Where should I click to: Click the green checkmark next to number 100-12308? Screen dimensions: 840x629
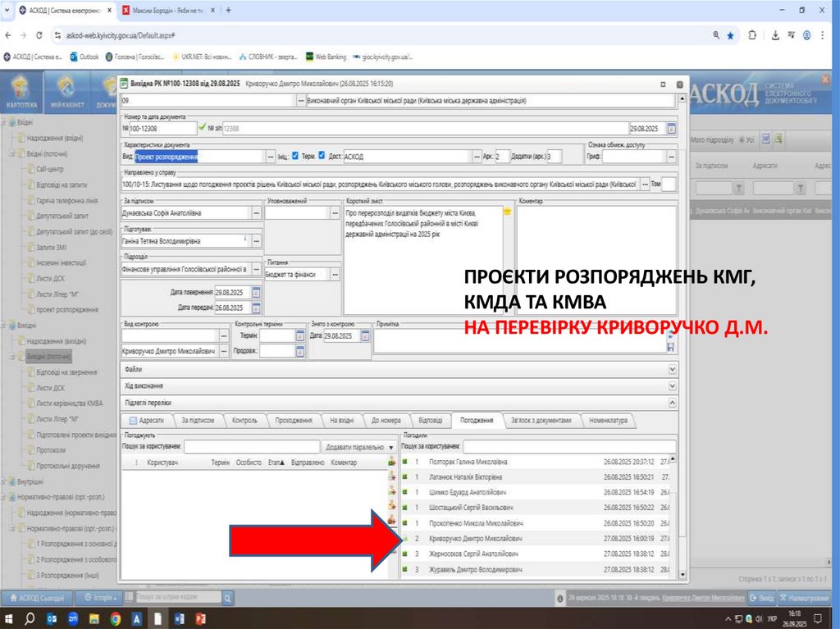[x=202, y=127]
